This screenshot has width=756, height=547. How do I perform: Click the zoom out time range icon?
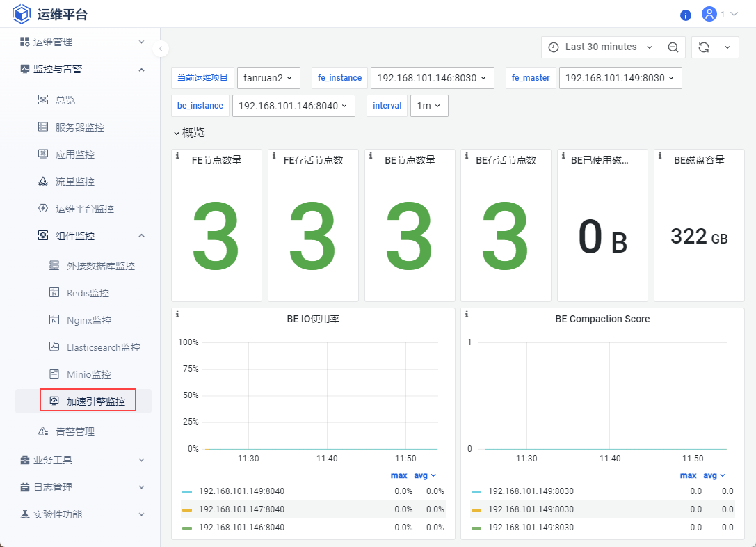673,47
